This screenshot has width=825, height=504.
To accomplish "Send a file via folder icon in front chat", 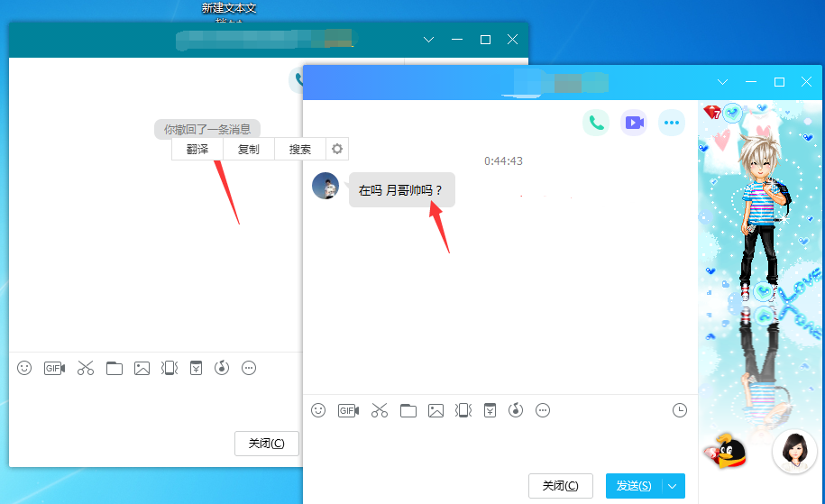I will pos(408,410).
